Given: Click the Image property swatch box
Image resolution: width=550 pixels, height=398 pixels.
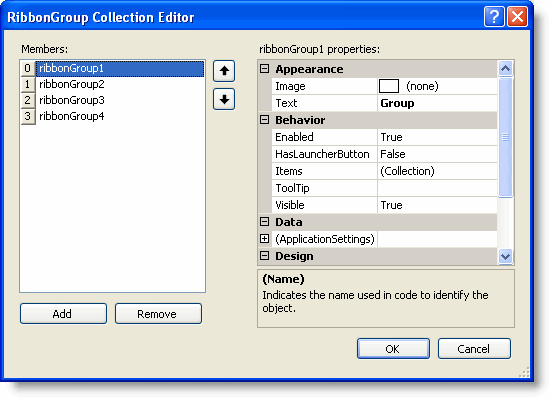Looking at the screenshot, I should tap(389, 86).
